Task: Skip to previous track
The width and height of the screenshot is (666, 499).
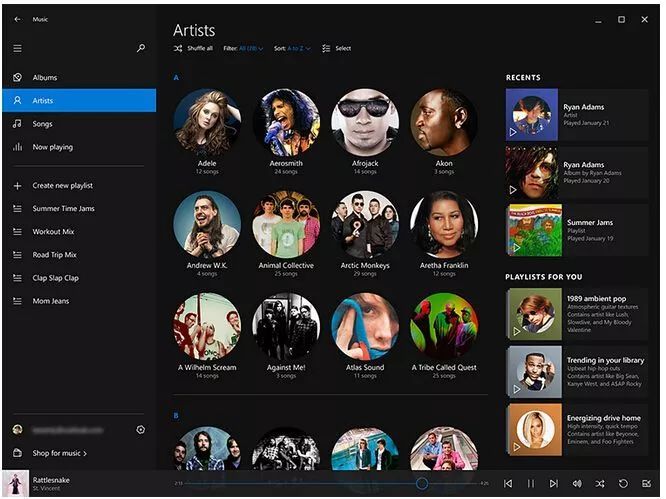Action: point(508,484)
